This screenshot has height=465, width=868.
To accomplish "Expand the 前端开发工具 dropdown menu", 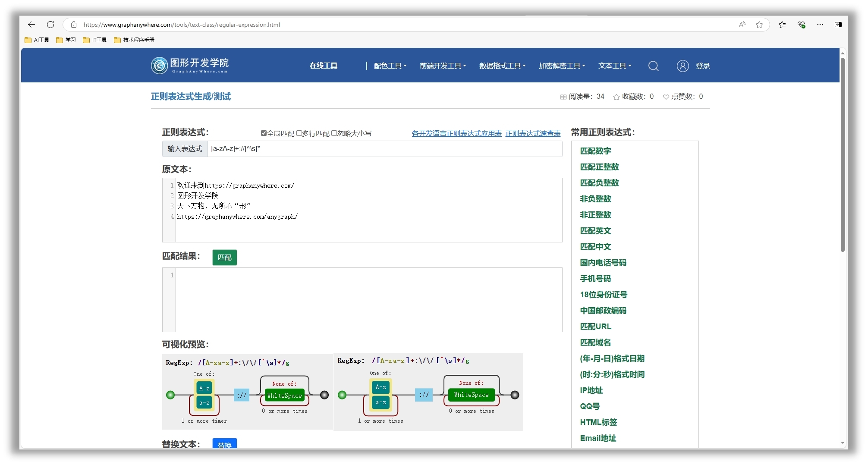I will tap(443, 66).
